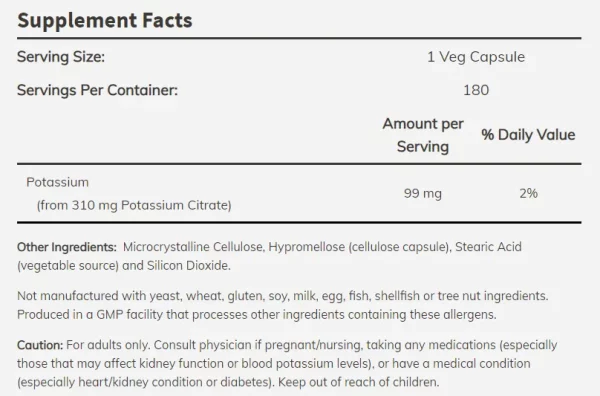
Task: Click the Keep out of reach of children sentence
Action: (x=359, y=382)
